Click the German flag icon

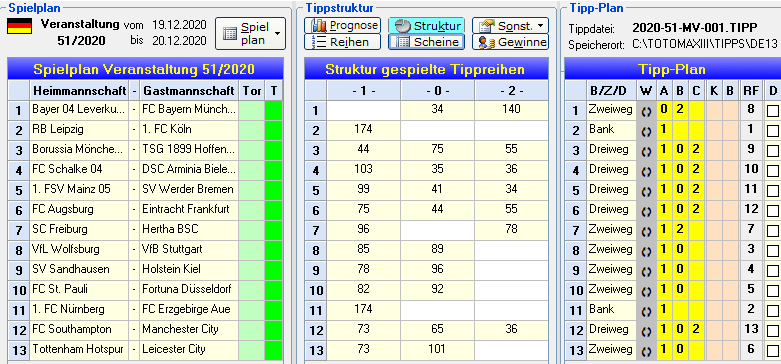tap(19, 25)
